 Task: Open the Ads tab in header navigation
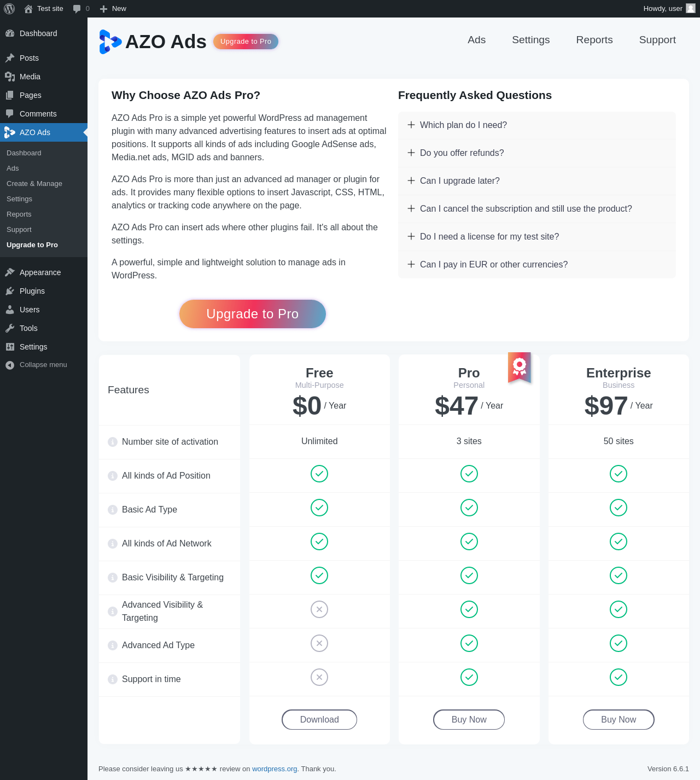(477, 40)
